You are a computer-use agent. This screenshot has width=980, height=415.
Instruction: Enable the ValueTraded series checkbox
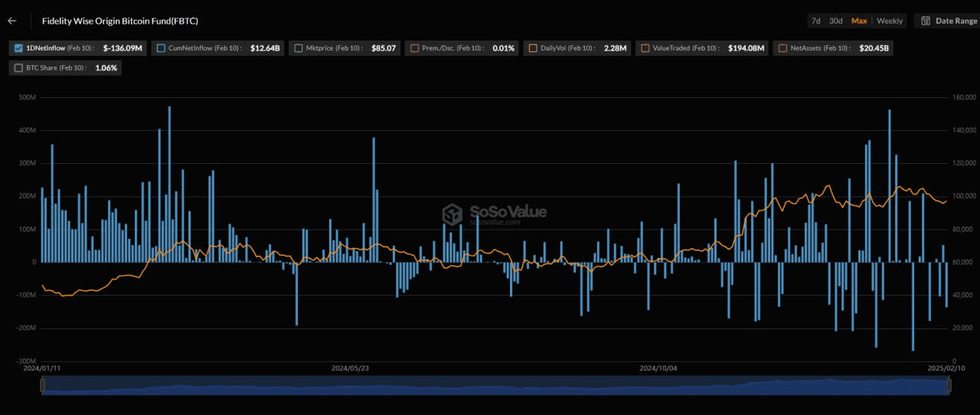tap(645, 48)
